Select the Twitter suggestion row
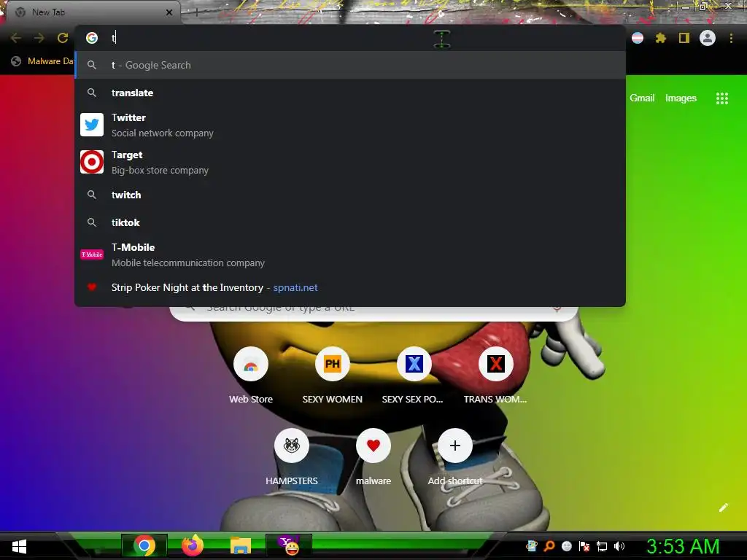Image resolution: width=747 pixels, height=560 pixels. [350, 125]
